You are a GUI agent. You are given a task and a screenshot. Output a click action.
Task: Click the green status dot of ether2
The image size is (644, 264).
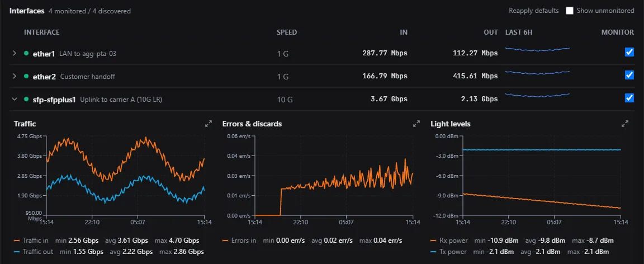click(x=26, y=77)
